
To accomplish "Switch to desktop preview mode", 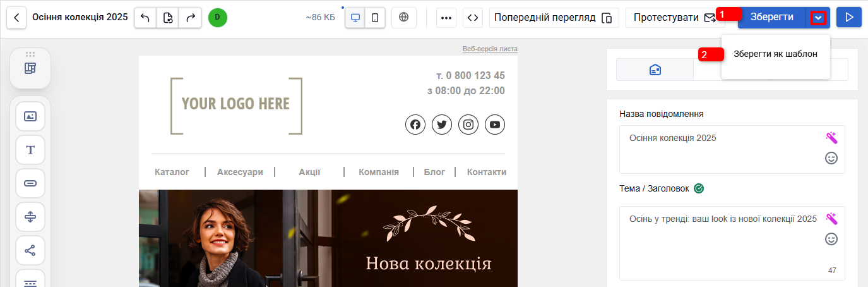I will click(355, 18).
